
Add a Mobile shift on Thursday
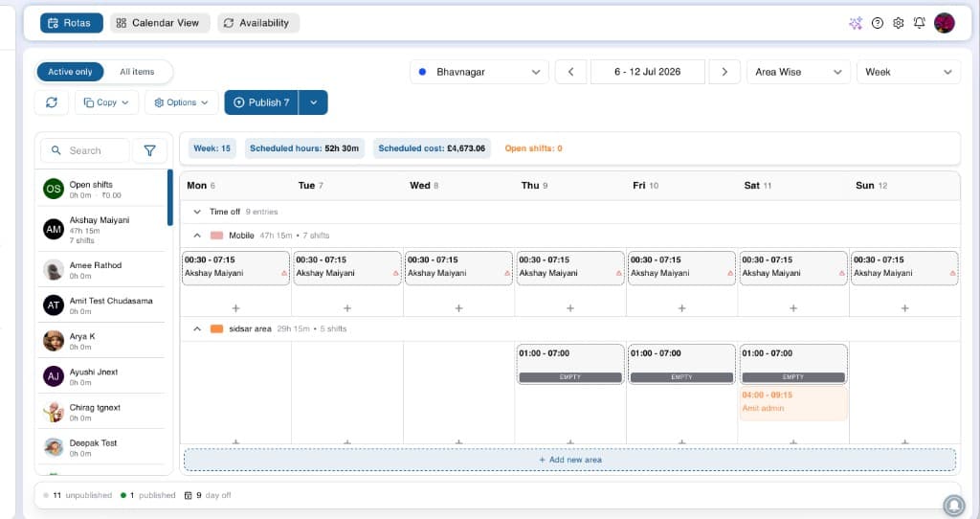[x=570, y=308]
